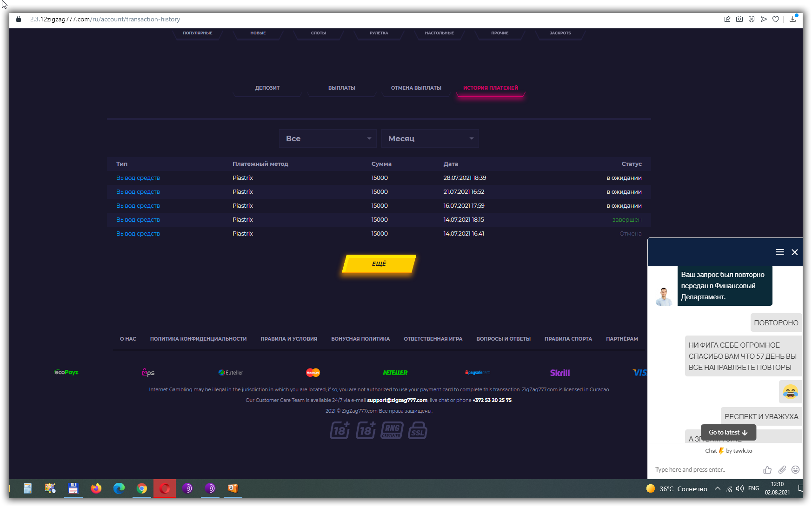Open the СЛОТЫ games category
The width and height of the screenshot is (812, 507).
pos(319,33)
